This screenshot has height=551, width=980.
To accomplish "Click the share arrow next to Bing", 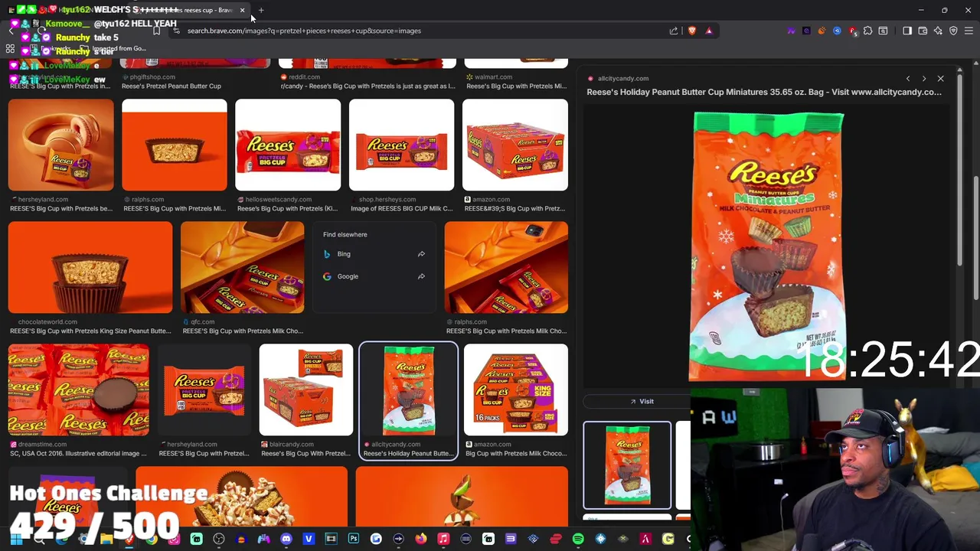I will 421,254.
